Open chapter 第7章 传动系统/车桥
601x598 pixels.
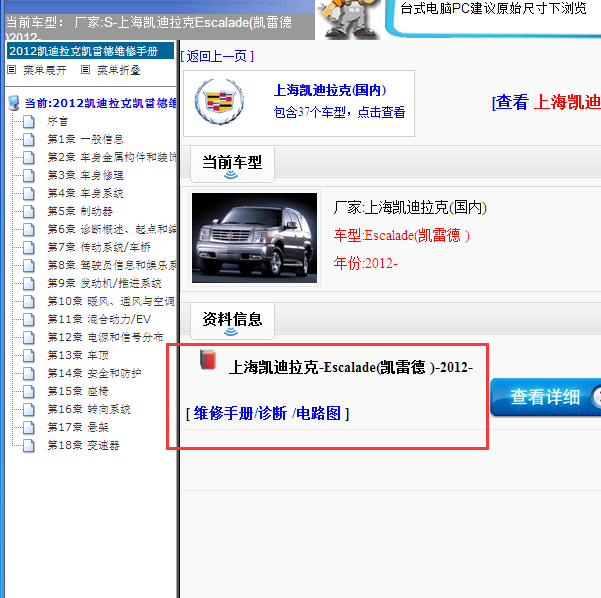[x=99, y=248]
